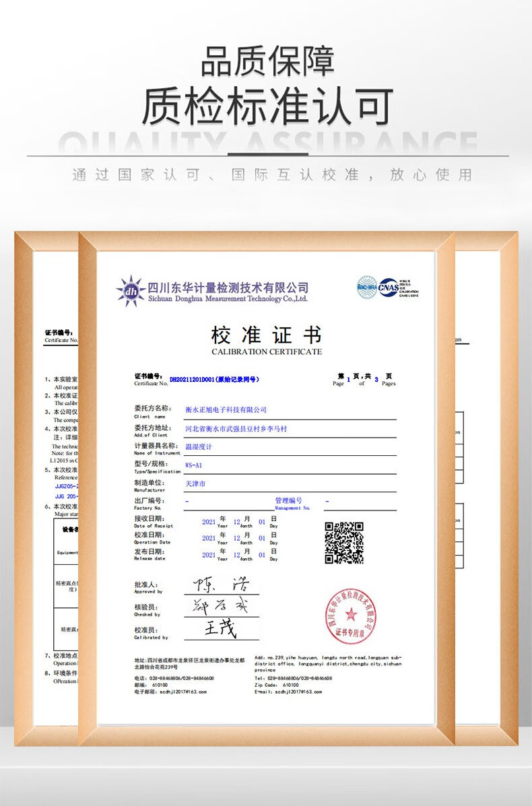Click the 计量器具名称 label
Image resolution: width=532 pixels, height=806 pixels.
pyautogui.click(x=156, y=446)
